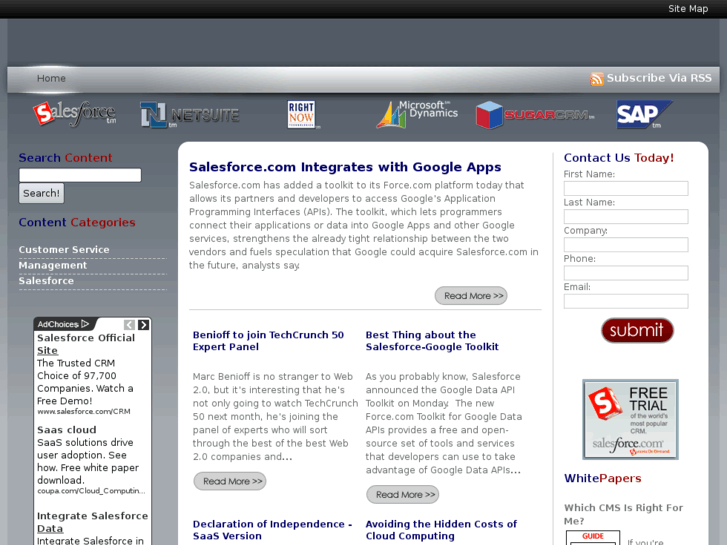This screenshot has height=545, width=727.
Task: Open 'Salesforce.com Integrates with Google Apps' headline
Action: click(x=345, y=167)
